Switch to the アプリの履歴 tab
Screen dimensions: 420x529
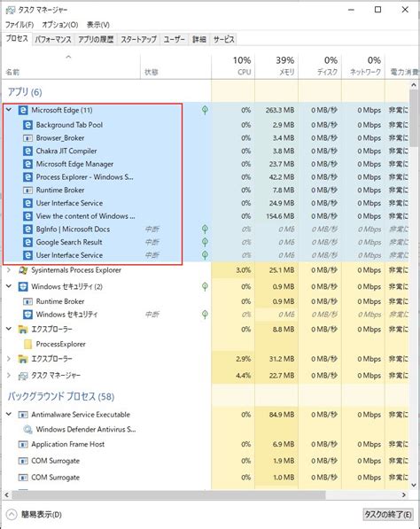(x=96, y=40)
